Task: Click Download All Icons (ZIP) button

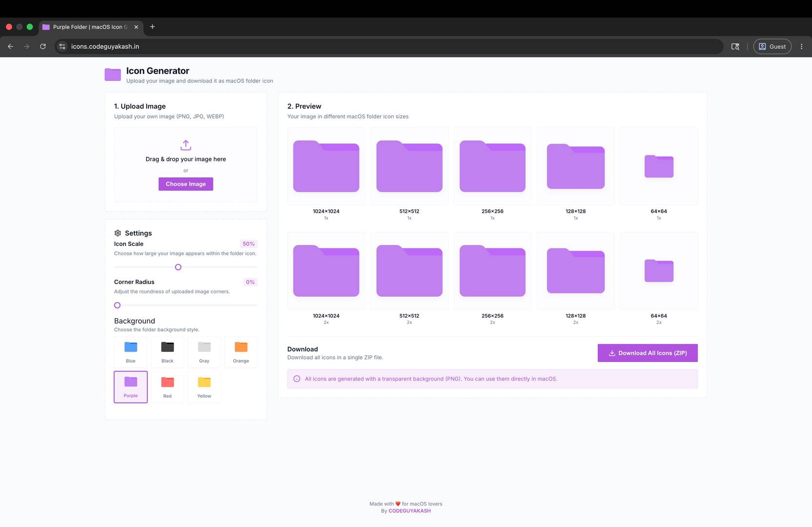Action: [x=647, y=353]
